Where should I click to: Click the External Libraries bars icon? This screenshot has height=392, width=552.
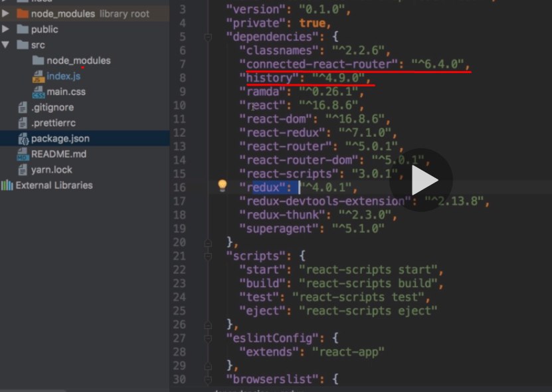pos(7,185)
